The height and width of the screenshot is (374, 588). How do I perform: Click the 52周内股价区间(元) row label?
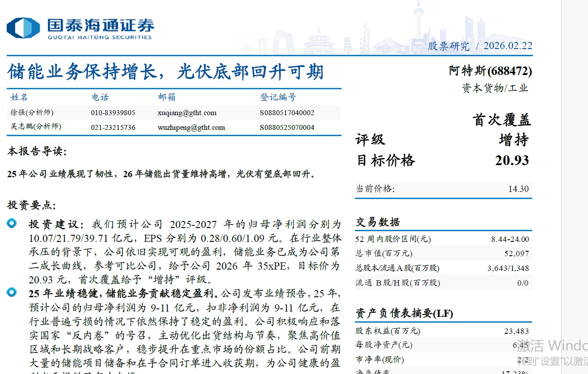click(393, 239)
